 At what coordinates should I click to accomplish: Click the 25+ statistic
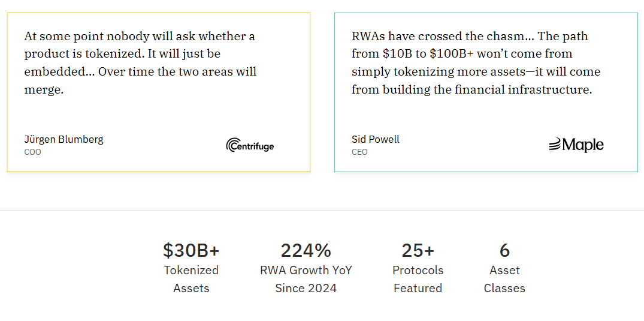click(418, 250)
